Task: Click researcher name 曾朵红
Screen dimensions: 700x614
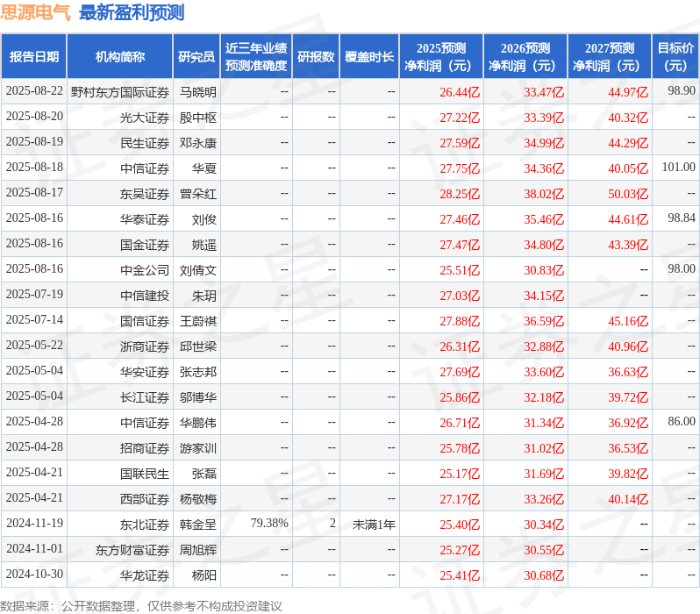Action: tap(197, 194)
